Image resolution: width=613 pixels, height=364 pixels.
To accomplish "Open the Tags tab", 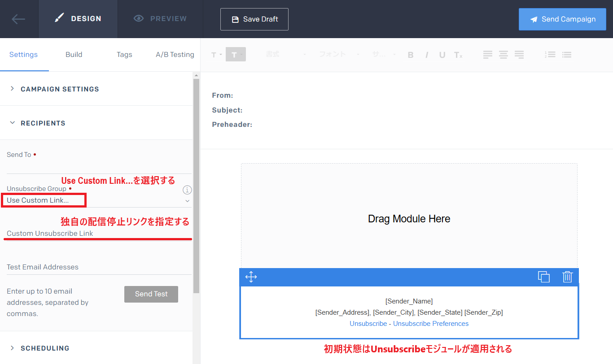I will (124, 55).
